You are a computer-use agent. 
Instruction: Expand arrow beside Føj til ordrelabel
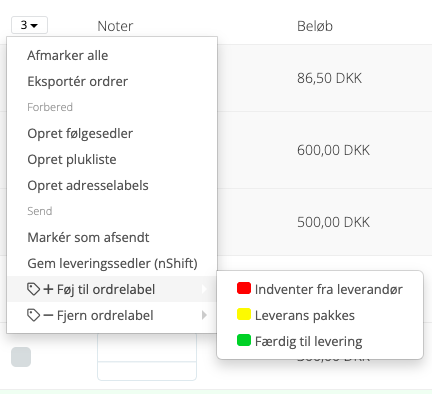(204, 289)
